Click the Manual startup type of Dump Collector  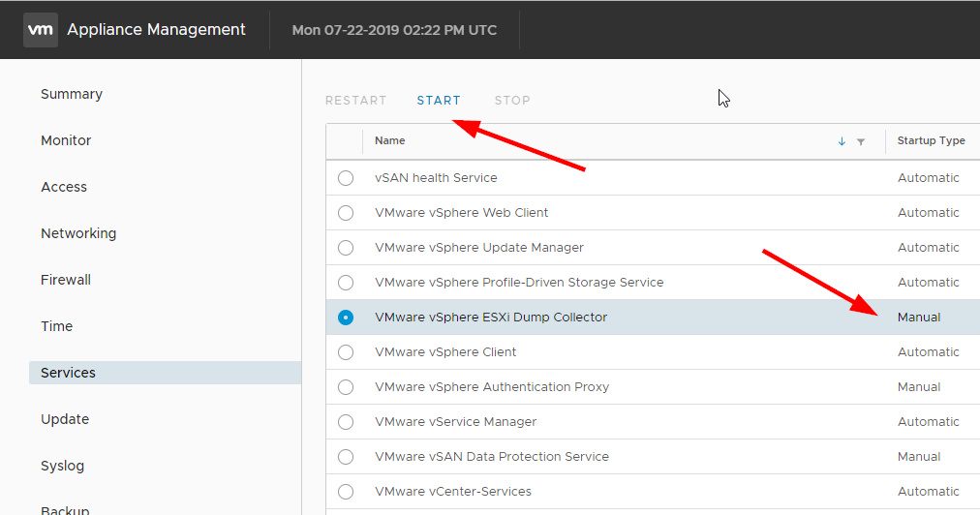[919, 317]
